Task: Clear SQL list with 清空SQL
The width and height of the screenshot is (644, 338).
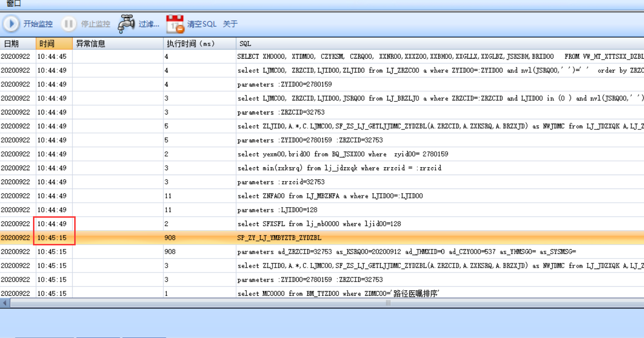Action: click(202, 24)
